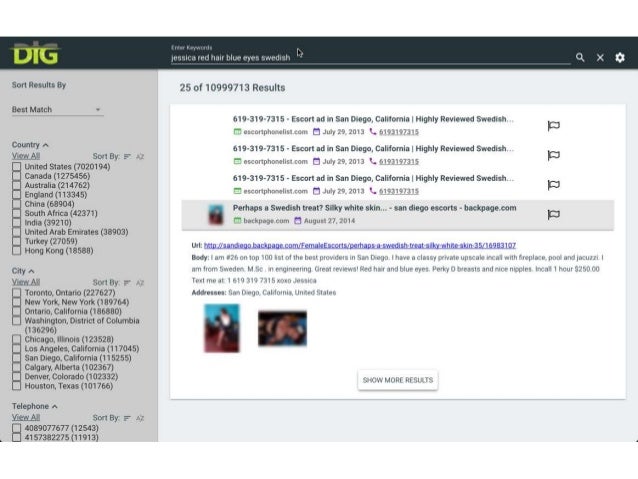Sort Telephone list by count icon
The image size is (638, 479).
[127, 418]
